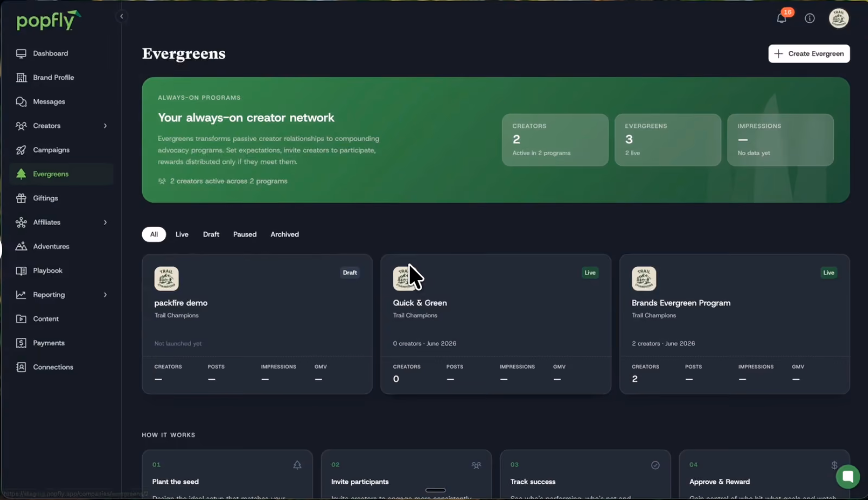
Task: Click the Evergreens page heading
Action: tap(184, 54)
